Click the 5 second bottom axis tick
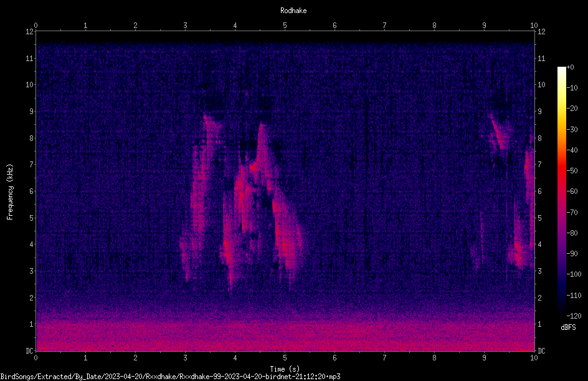This screenshot has height=381, width=588. point(285,358)
